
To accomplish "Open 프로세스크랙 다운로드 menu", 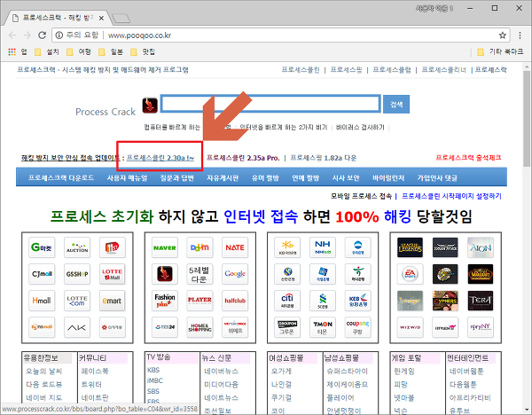I will click(61, 178).
